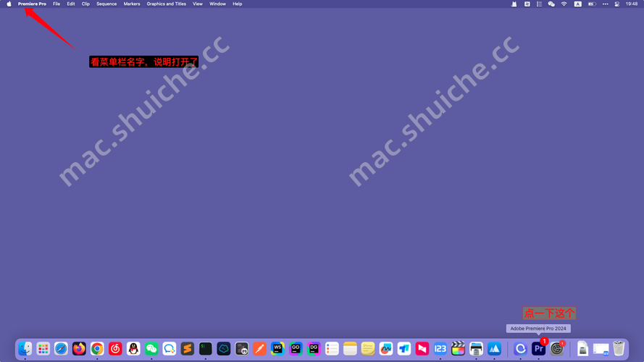Screen dimensions: 644x362
Task: Open Safari from the dock
Action: point(61,348)
